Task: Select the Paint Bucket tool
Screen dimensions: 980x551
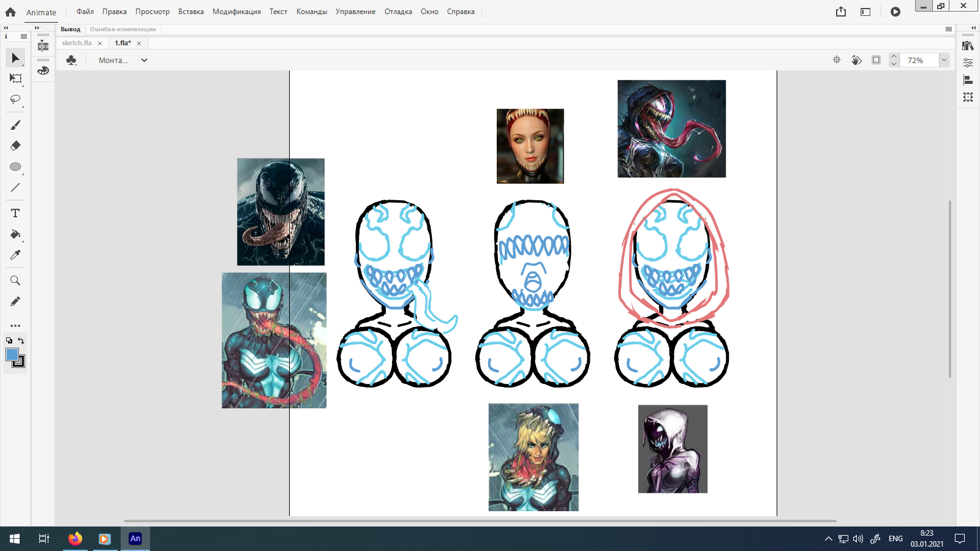Action: click(15, 234)
